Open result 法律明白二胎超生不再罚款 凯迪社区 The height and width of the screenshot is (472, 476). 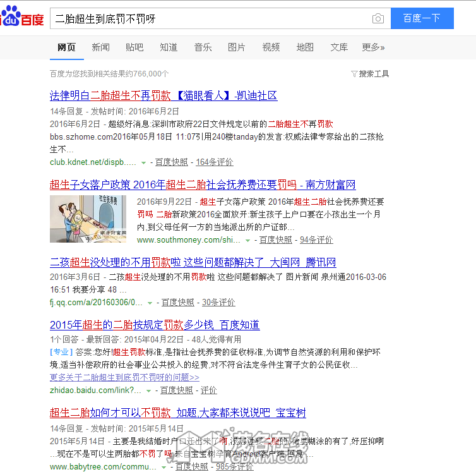coord(164,96)
